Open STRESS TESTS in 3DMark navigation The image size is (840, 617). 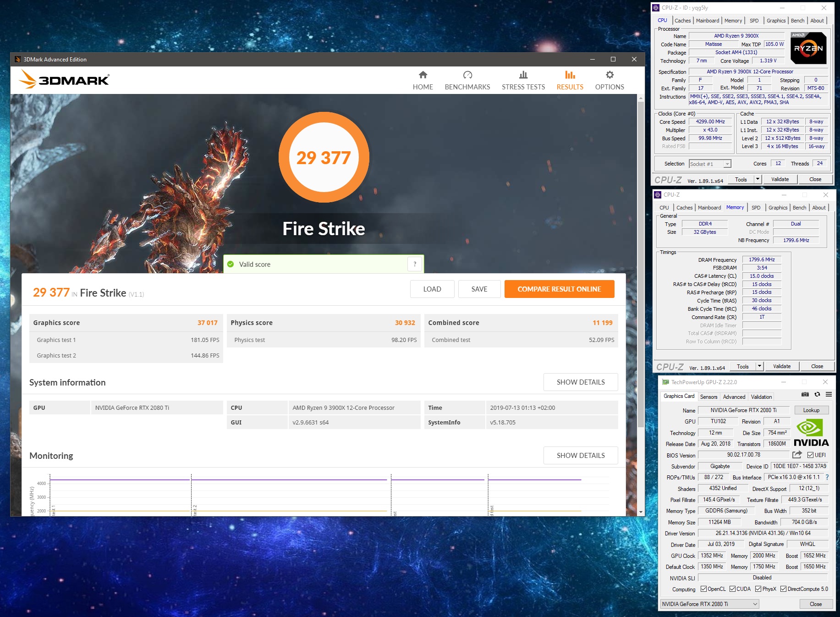pyautogui.click(x=523, y=81)
